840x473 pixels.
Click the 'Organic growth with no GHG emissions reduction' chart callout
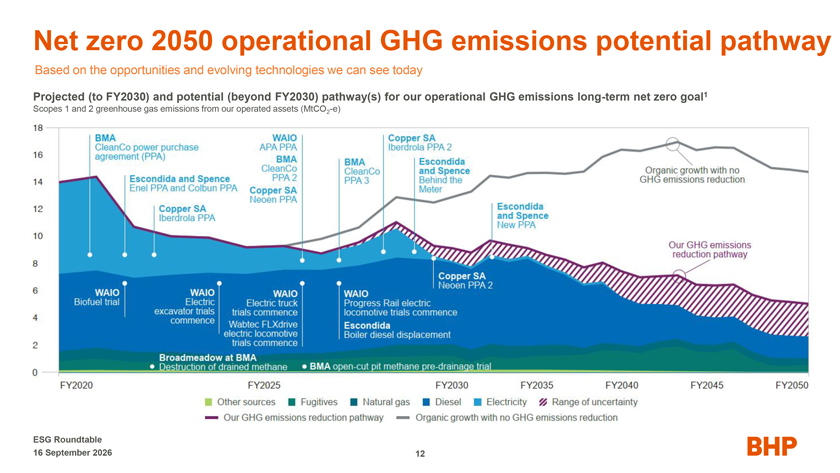click(692, 175)
